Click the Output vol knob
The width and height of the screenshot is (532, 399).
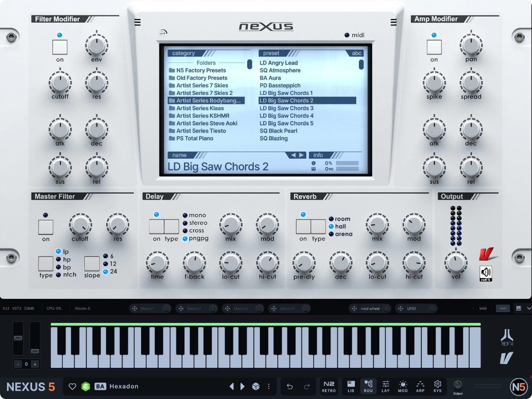pos(456,263)
